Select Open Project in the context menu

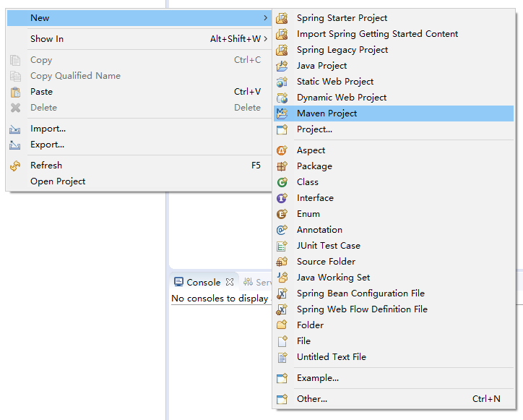coord(139,181)
